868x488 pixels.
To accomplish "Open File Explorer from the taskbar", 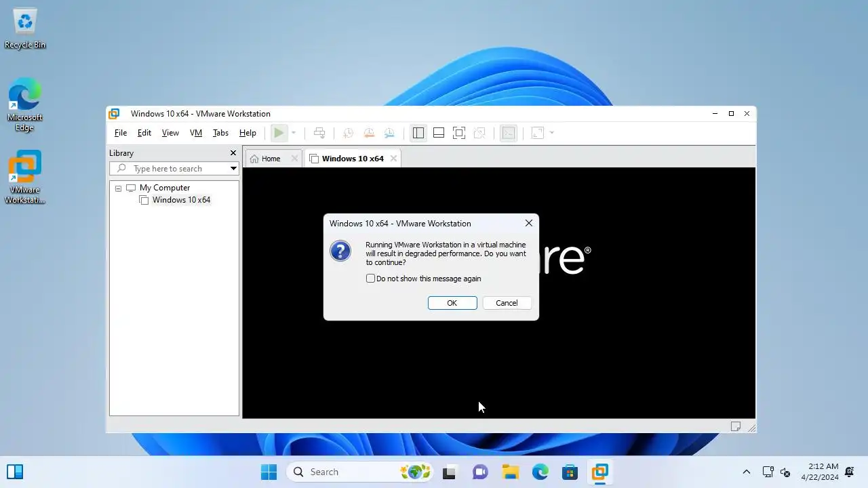I will tap(510, 472).
